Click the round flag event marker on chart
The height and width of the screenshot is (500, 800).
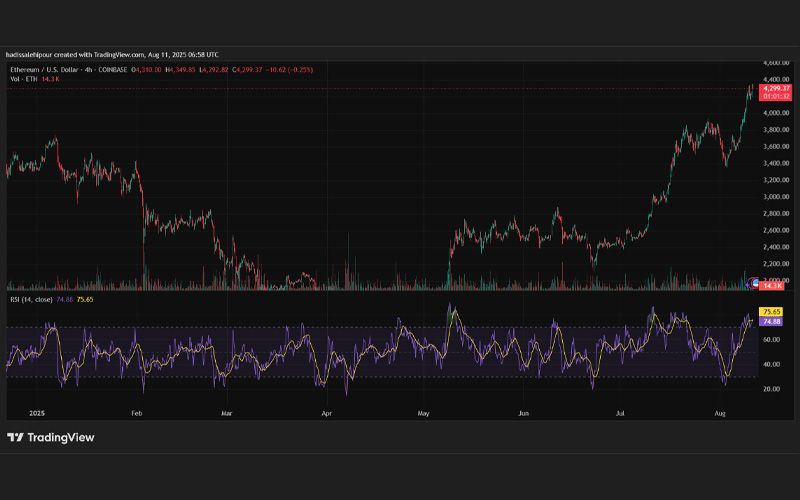coord(755,283)
